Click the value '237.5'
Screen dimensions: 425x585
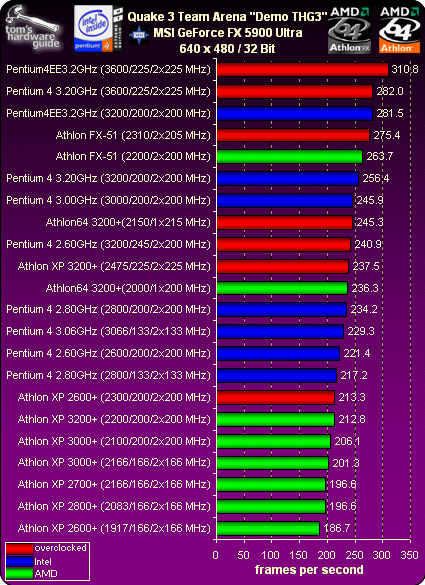tap(366, 266)
